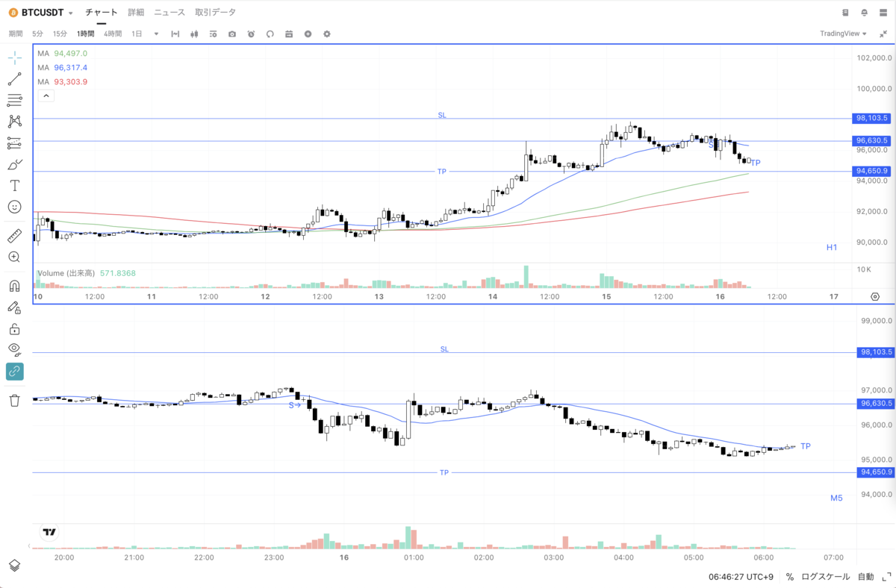Click the SL line label on upper chart

tap(442, 115)
